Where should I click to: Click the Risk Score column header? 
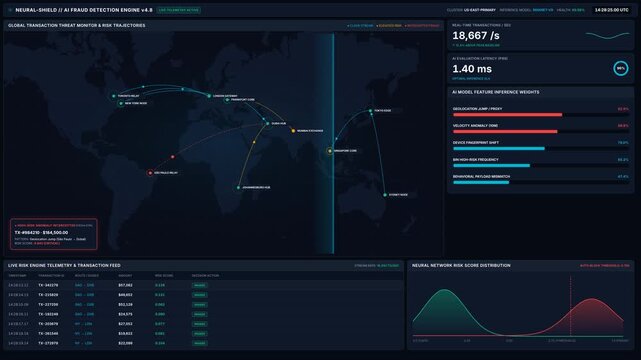click(164, 276)
